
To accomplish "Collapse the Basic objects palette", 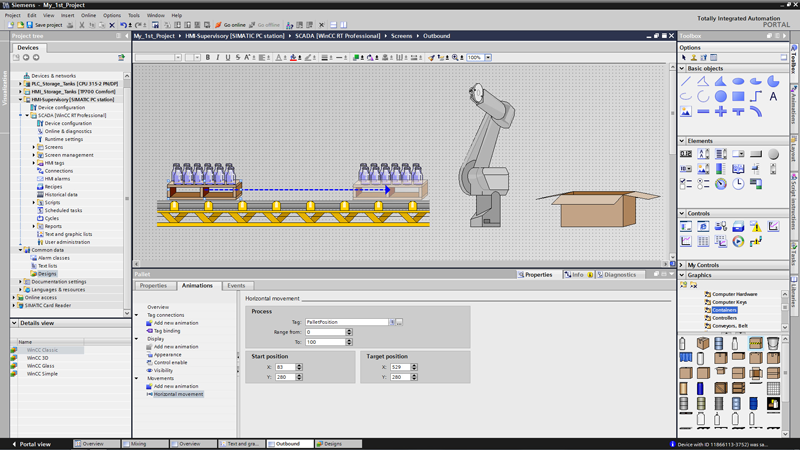I will pos(682,68).
